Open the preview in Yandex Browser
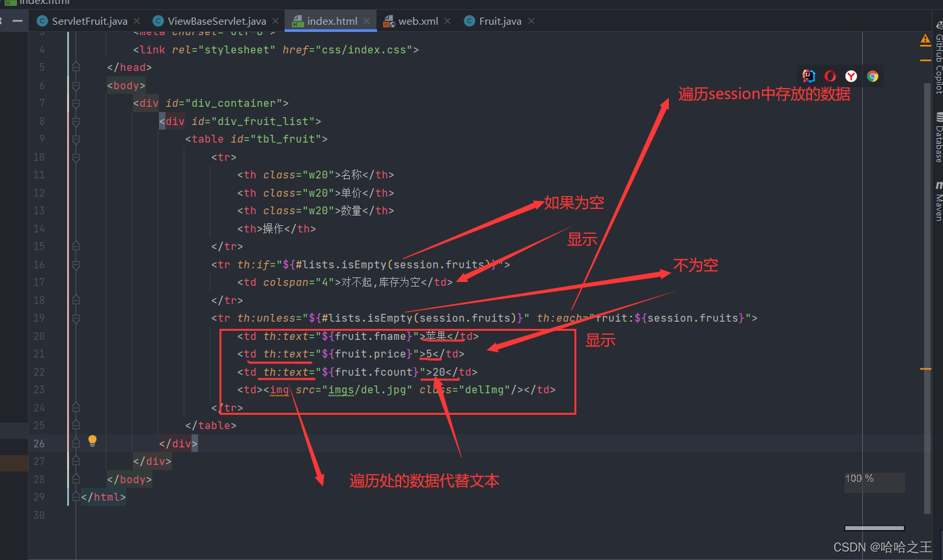The width and height of the screenshot is (943, 560). click(x=851, y=76)
